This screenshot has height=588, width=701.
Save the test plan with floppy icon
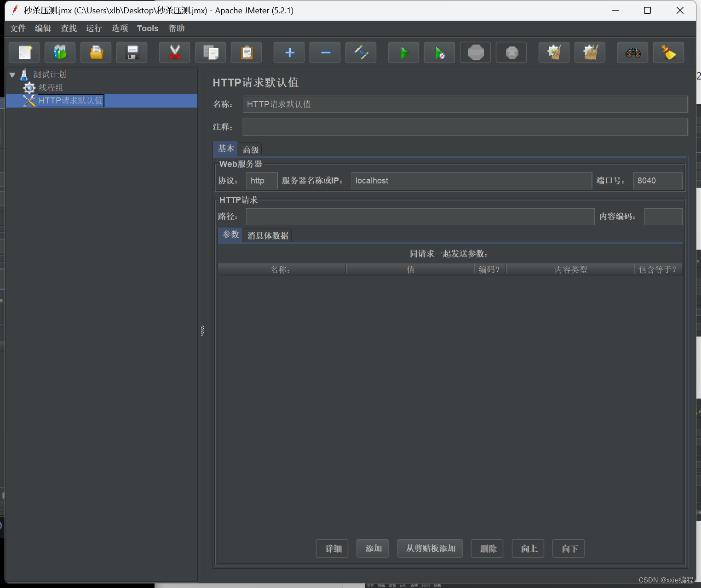132,52
